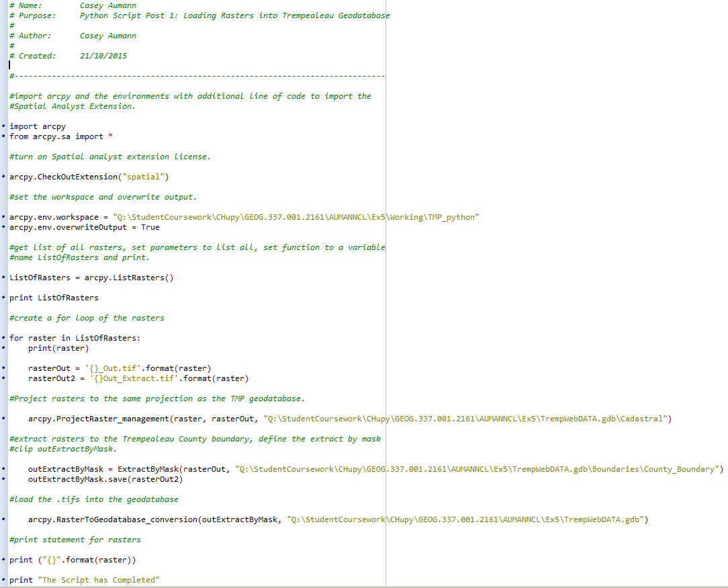Click the 'print ListOfRasters' line
The height and width of the screenshot is (588, 728).
(x=54, y=298)
